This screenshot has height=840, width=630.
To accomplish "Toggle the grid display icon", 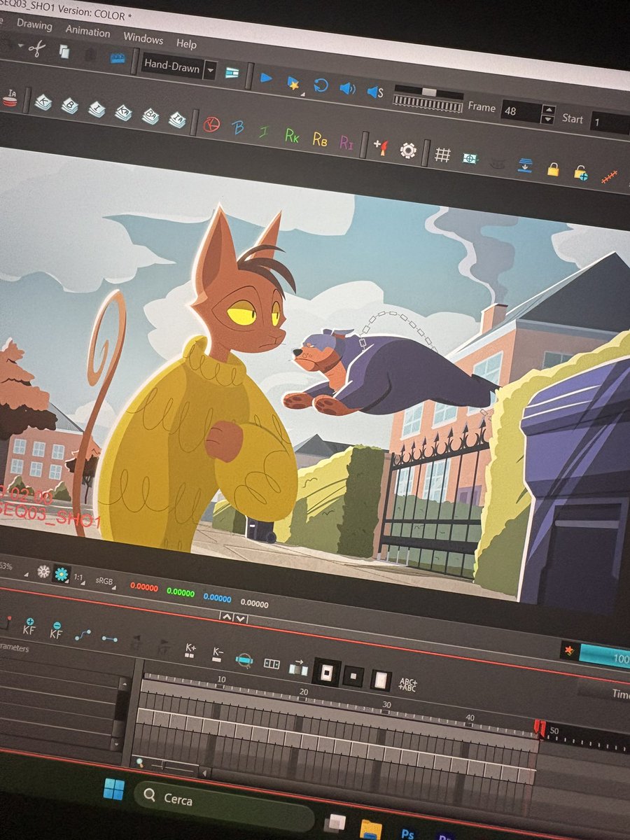I will [442, 154].
